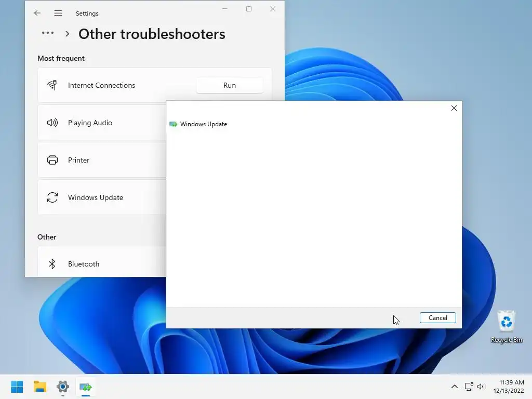Screen dimensions: 532x399
Task: Click the back arrow in Settings
Action: pyautogui.click(x=37, y=13)
